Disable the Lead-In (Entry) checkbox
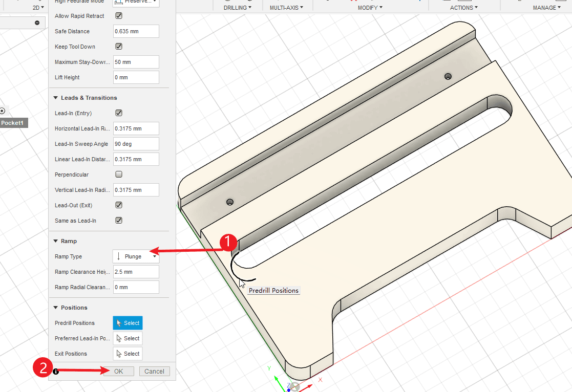Image resolution: width=572 pixels, height=392 pixels. (119, 113)
